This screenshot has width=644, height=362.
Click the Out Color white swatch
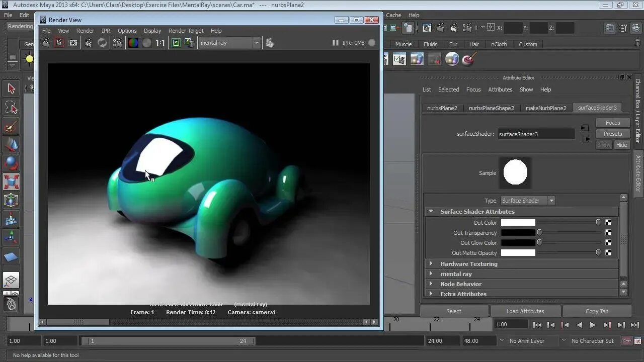(x=518, y=223)
